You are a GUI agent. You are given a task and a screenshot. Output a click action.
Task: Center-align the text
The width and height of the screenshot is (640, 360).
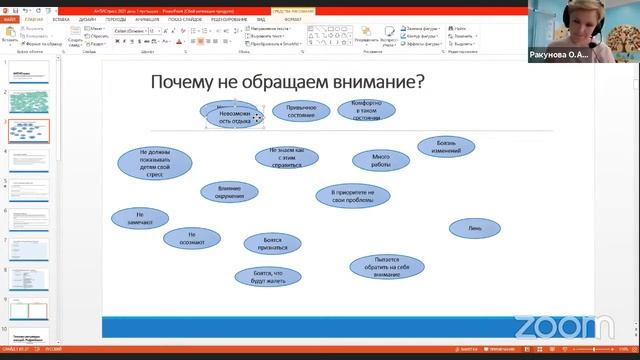pyautogui.click(x=200, y=41)
